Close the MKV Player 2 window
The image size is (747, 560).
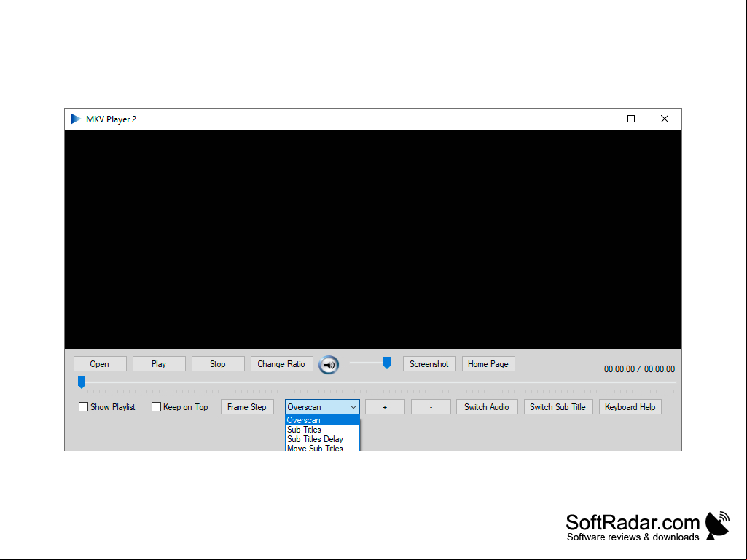tap(665, 119)
